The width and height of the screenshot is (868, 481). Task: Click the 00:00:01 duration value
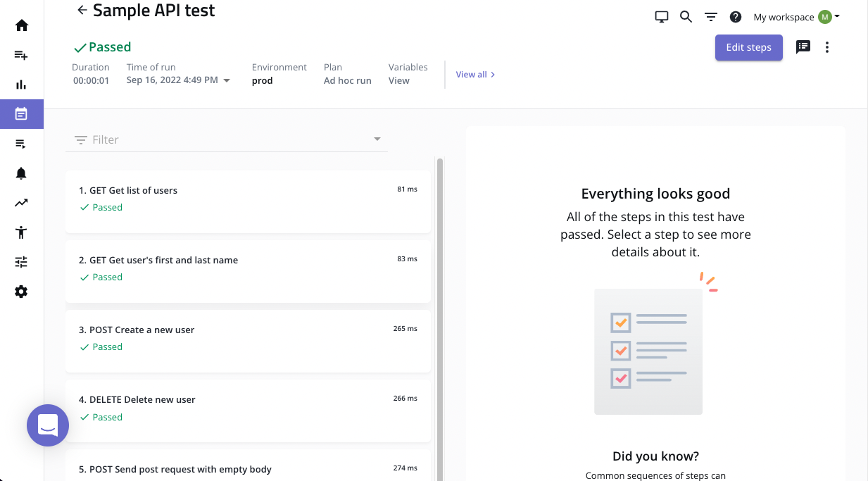pos(92,80)
